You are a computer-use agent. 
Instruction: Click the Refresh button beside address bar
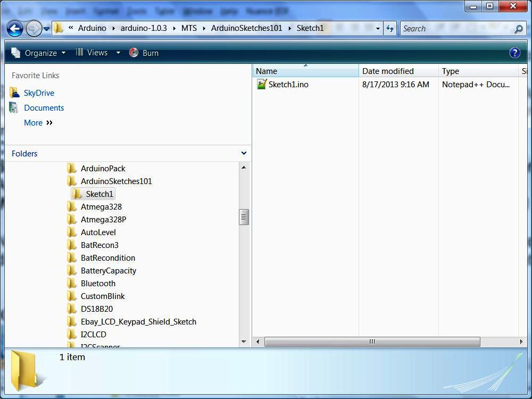(x=390, y=29)
